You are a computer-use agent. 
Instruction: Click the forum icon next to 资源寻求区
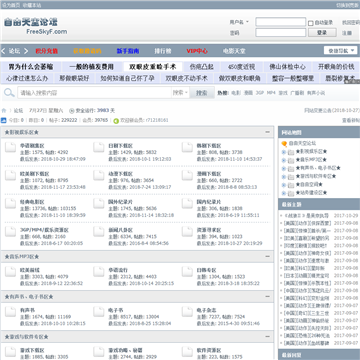coord(187,231)
